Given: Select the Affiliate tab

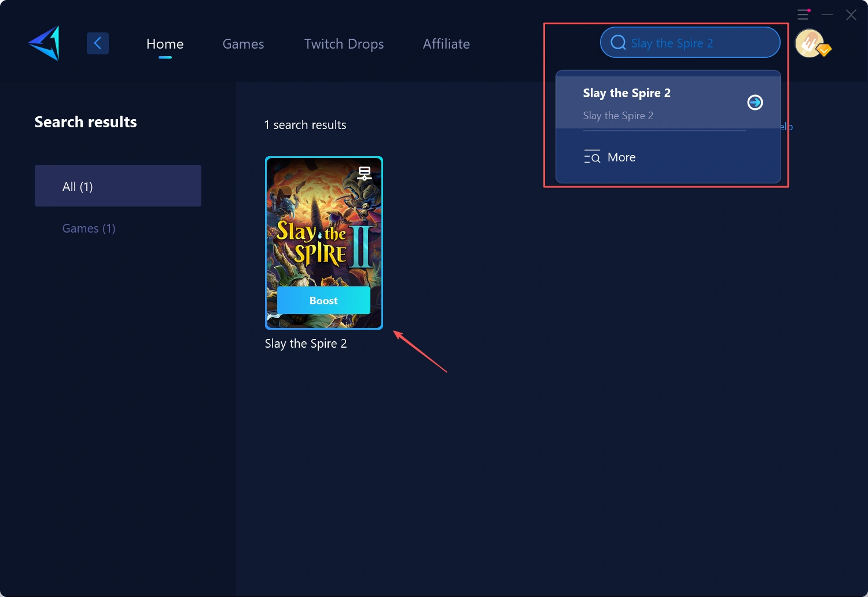Looking at the screenshot, I should click(446, 43).
